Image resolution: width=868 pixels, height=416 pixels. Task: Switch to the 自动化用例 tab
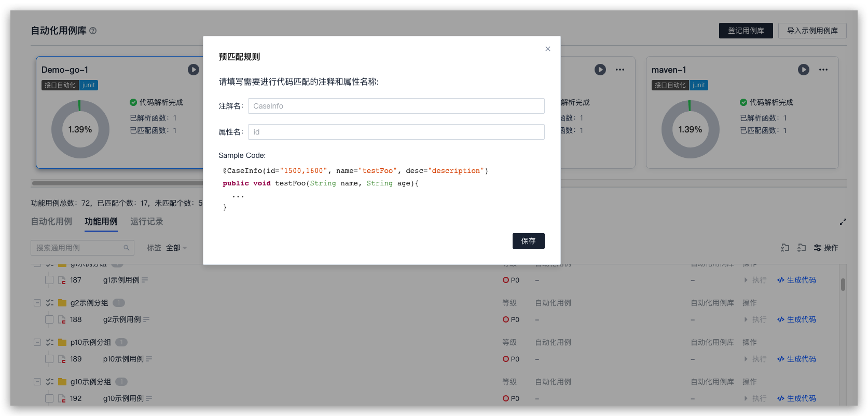[x=51, y=222]
